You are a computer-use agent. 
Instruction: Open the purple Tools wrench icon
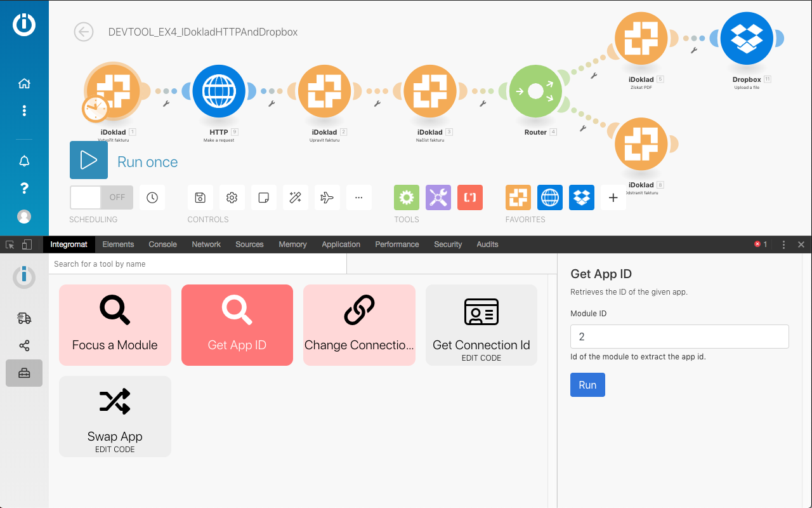438,197
